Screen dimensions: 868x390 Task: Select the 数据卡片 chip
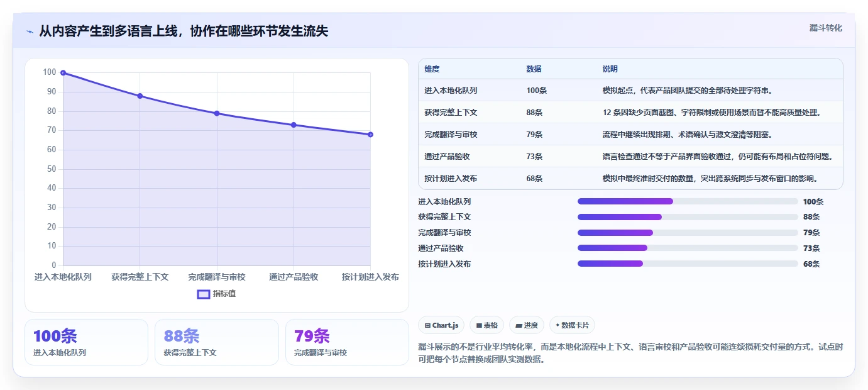(x=572, y=325)
